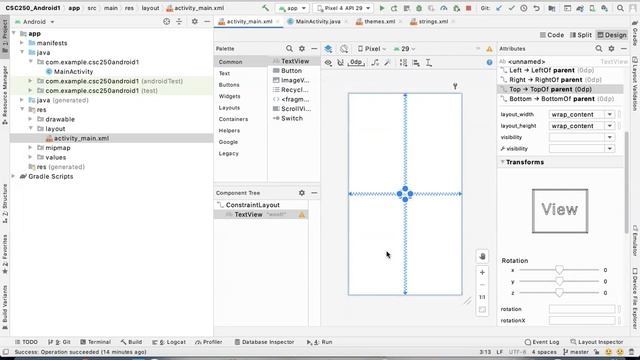The image size is (640, 360).
Task: Adjust the Rotation x slider
Action: [x=559, y=270]
